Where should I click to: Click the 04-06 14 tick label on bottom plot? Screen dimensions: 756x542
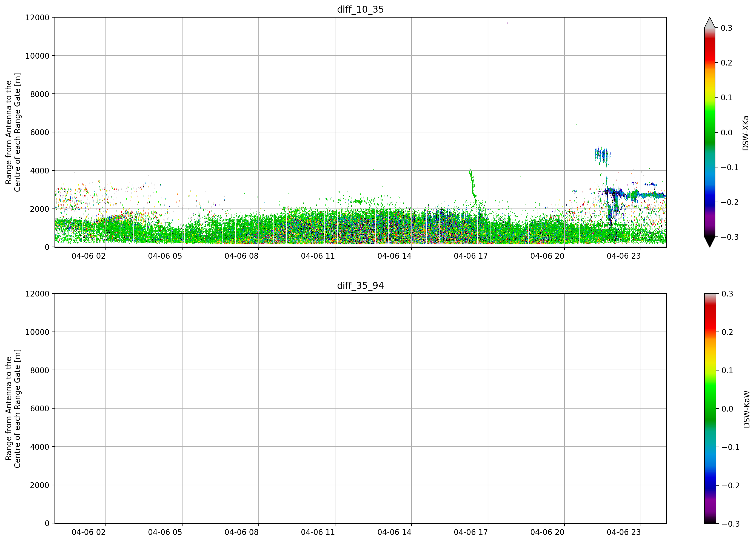394,532
